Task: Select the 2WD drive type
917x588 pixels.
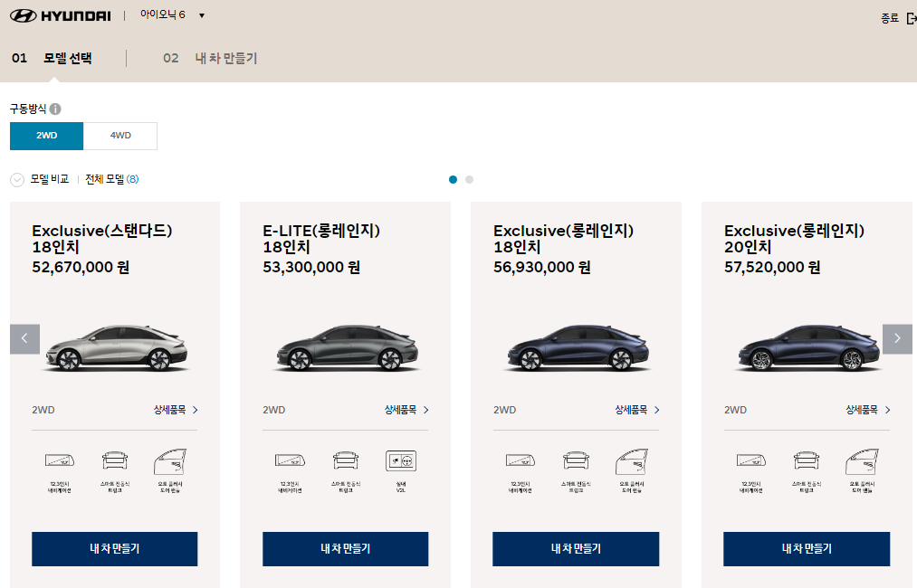Action: point(47,136)
